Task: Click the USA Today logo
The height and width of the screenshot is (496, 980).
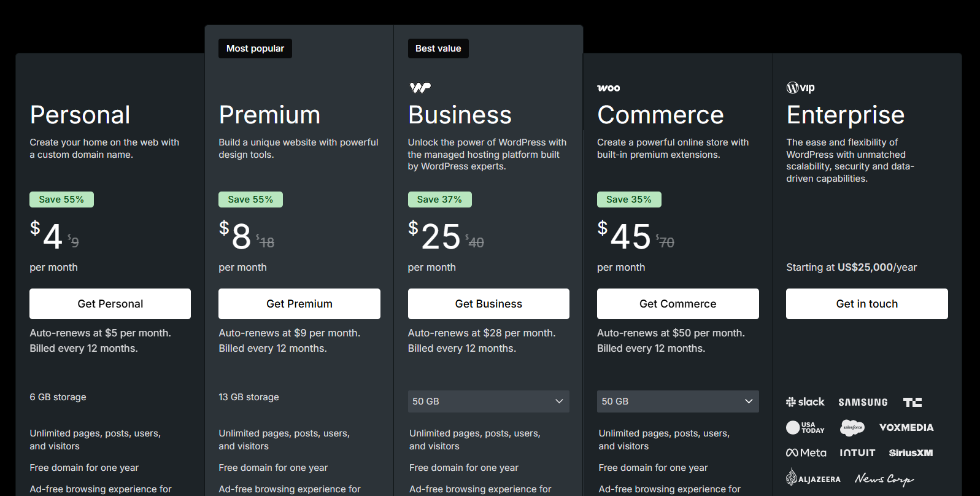Action: 805,427
